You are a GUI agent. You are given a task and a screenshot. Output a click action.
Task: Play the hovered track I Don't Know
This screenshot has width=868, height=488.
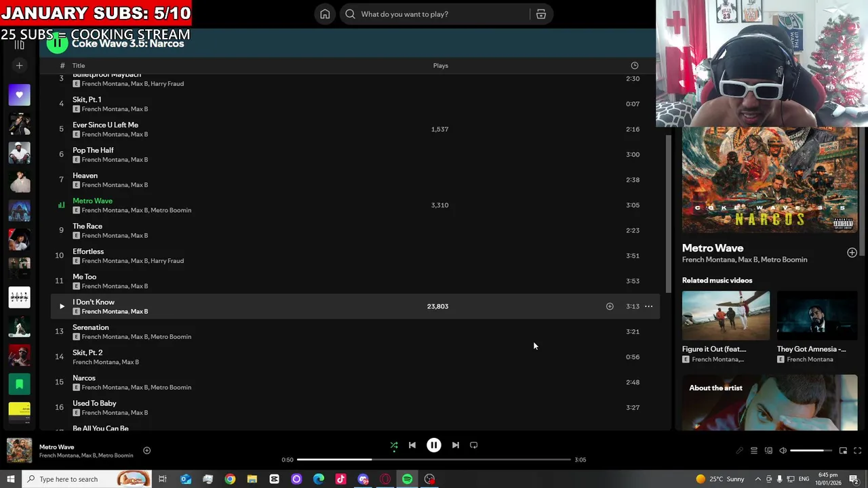[x=62, y=306]
